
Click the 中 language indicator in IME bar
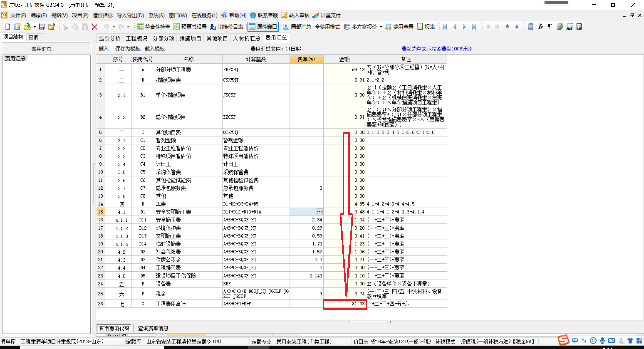coord(575,341)
